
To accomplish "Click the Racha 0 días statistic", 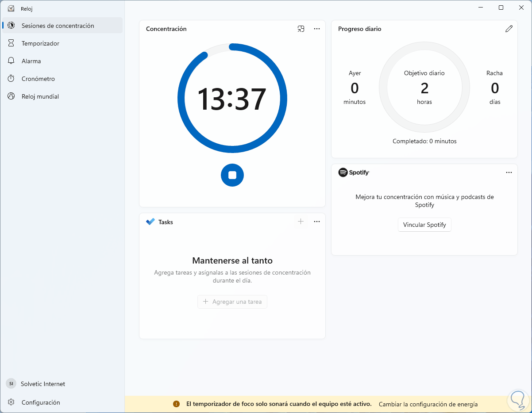I will [x=495, y=88].
